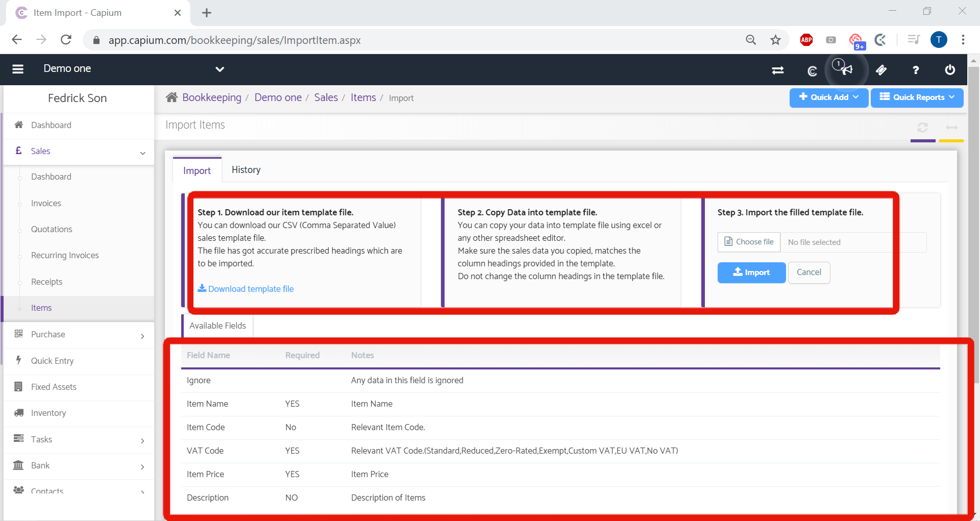This screenshot has width=980, height=521.
Task: Click the expand width arrows icon
Action: pos(951,128)
